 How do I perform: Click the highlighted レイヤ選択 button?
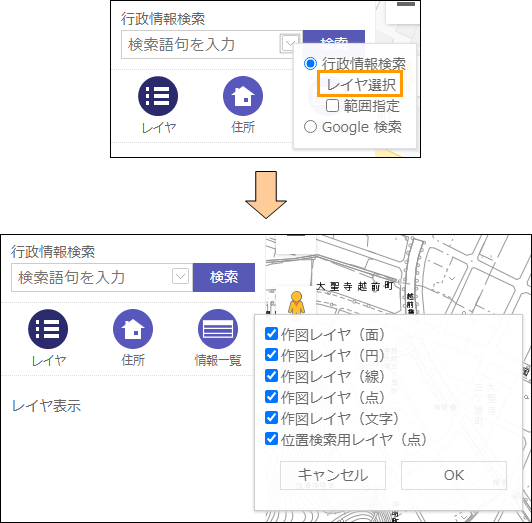point(360,84)
